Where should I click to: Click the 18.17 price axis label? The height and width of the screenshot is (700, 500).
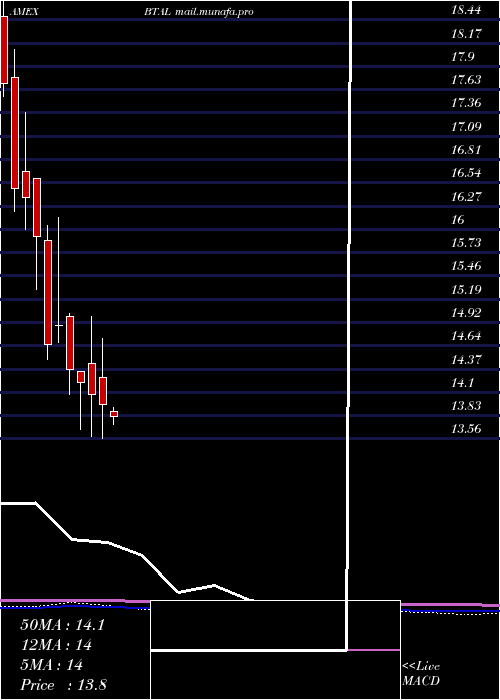(x=466, y=33)
